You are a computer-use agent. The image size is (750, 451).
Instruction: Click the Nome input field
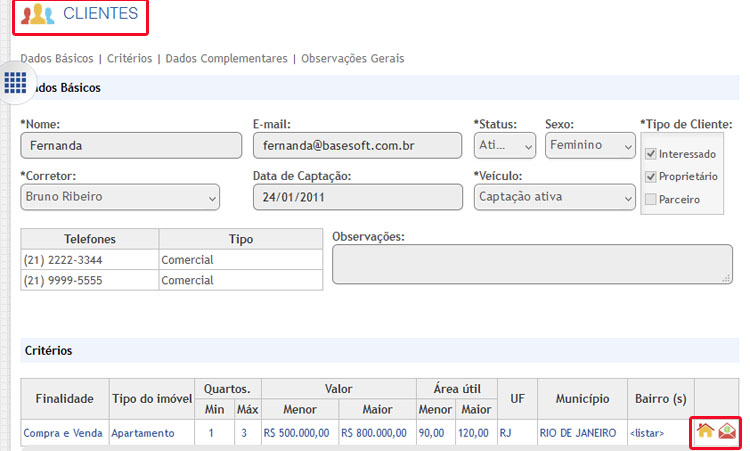click(x=131, y=146)
